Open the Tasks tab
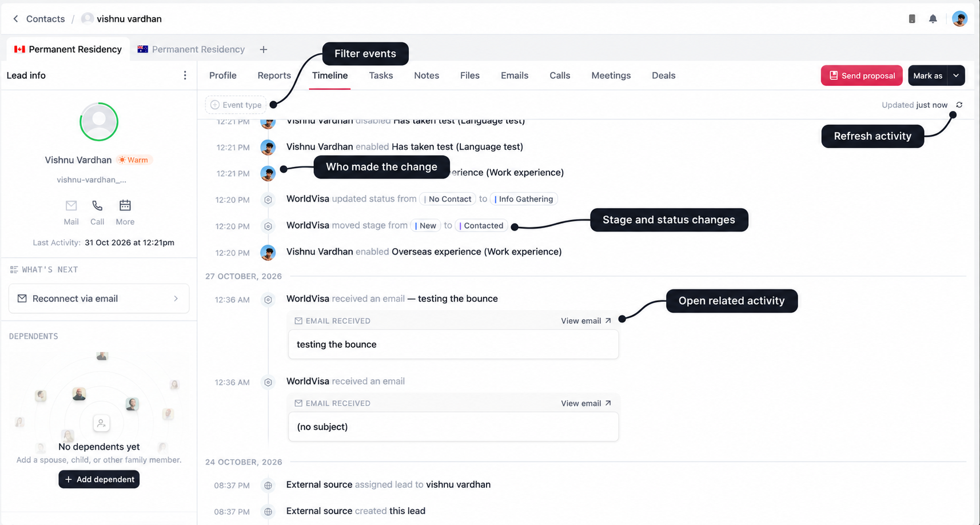The width and height of the screenshot is (980, 525). 381,75
